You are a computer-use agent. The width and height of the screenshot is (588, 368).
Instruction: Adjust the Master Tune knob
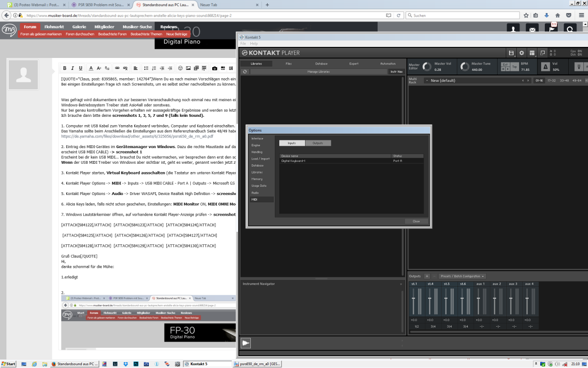click(x=465, y=67)
